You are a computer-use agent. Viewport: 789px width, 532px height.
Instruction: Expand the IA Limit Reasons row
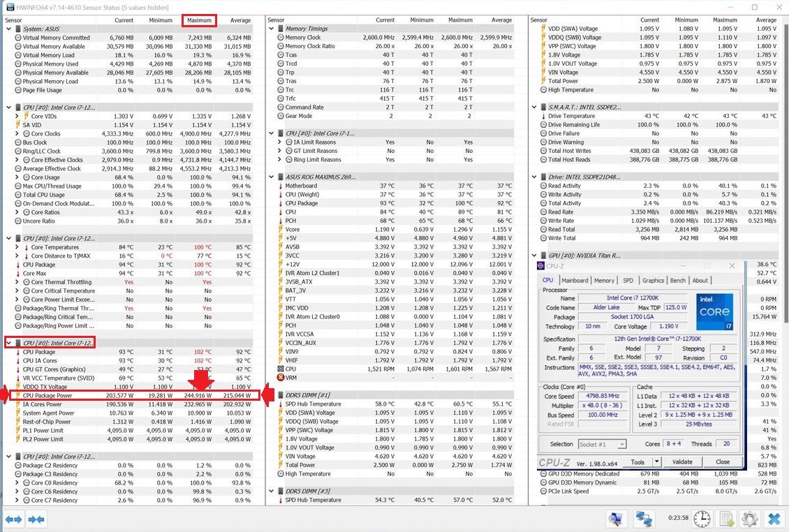280,142
